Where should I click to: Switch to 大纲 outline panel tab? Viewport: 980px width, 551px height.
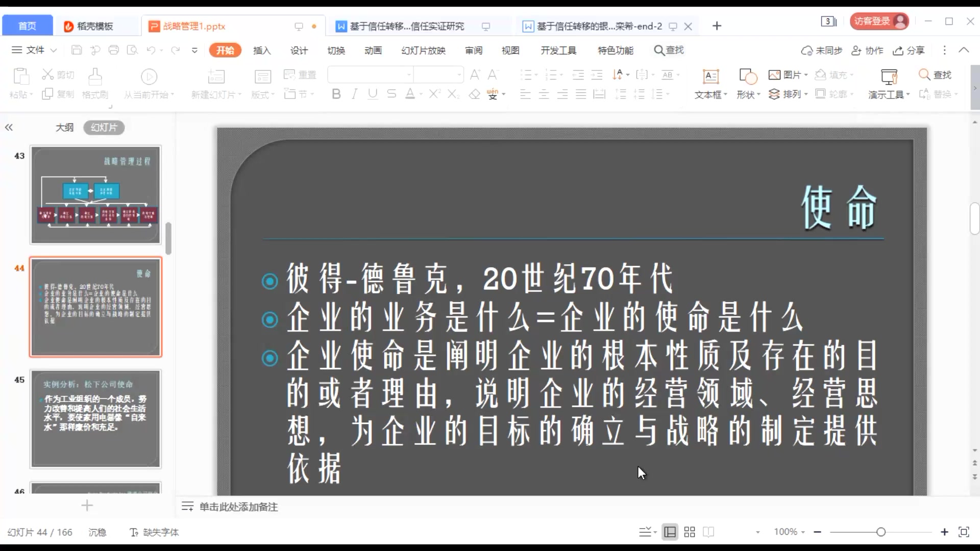point(64,128)
